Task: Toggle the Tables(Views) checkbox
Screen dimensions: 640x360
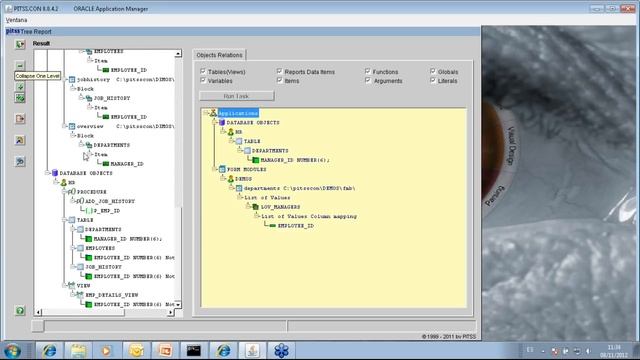Action: pyautogui.click(x=203, y=71)
